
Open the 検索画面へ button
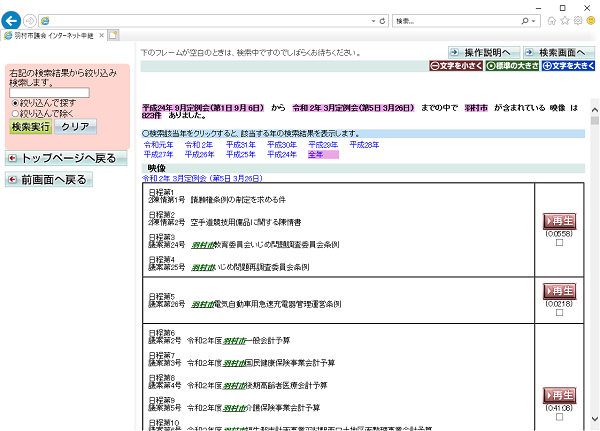pyautogui.click(x=559, y=52)
